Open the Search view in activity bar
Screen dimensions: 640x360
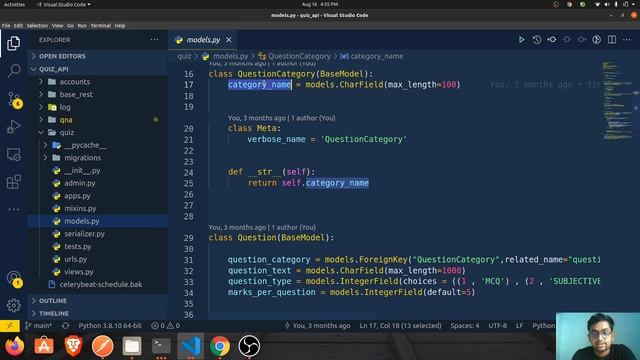13,71
